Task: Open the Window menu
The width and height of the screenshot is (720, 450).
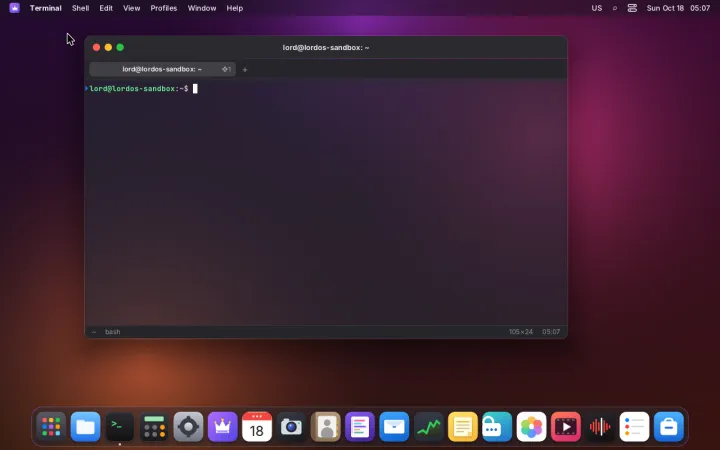Action: 202,8
